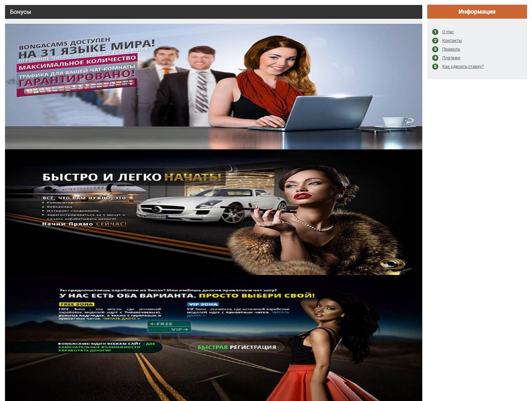Open Как сделать ставку? link
The width and height of the screenshot is (532, 401).
(x=463, y=67)
